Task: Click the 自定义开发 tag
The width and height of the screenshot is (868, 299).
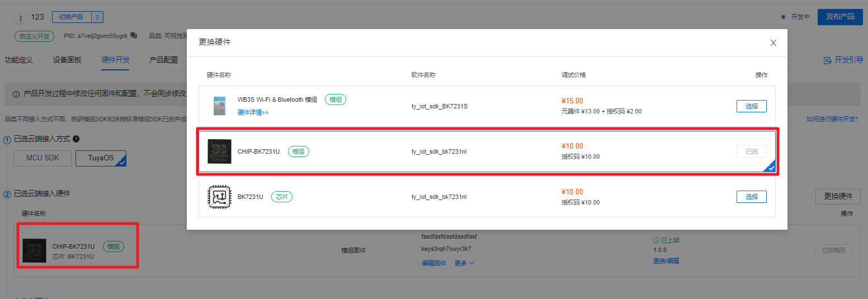Action: (x=34, y=36)
